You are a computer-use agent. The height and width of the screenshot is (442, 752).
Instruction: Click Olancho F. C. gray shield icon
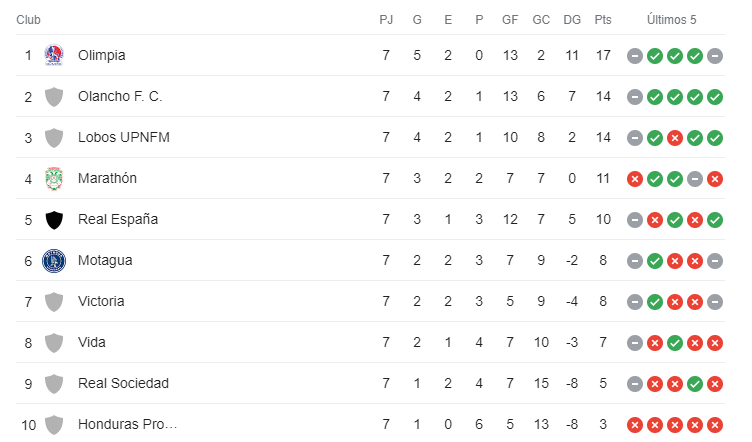[x=54, y=97]
